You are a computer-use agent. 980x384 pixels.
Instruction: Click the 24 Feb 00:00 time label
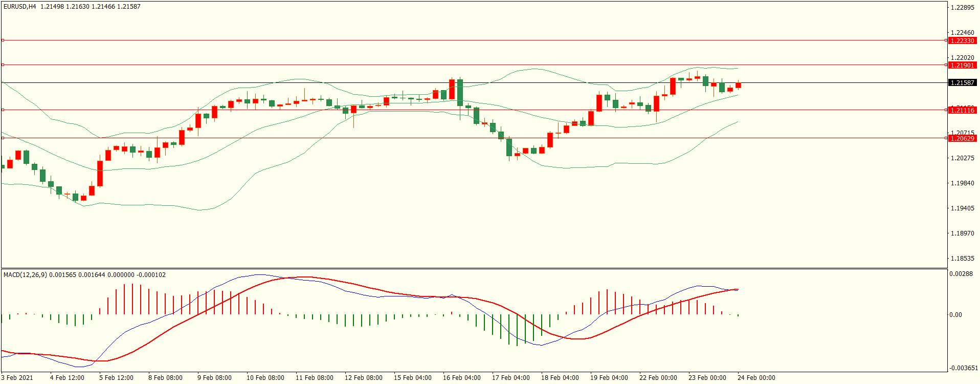(756, 378)
